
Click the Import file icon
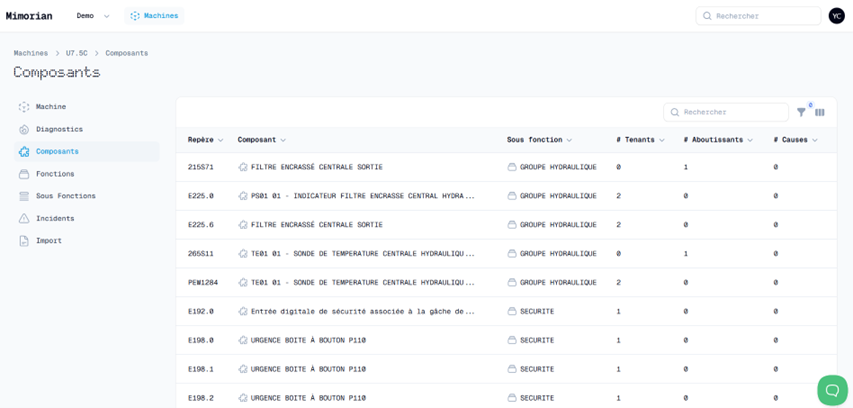24,240
